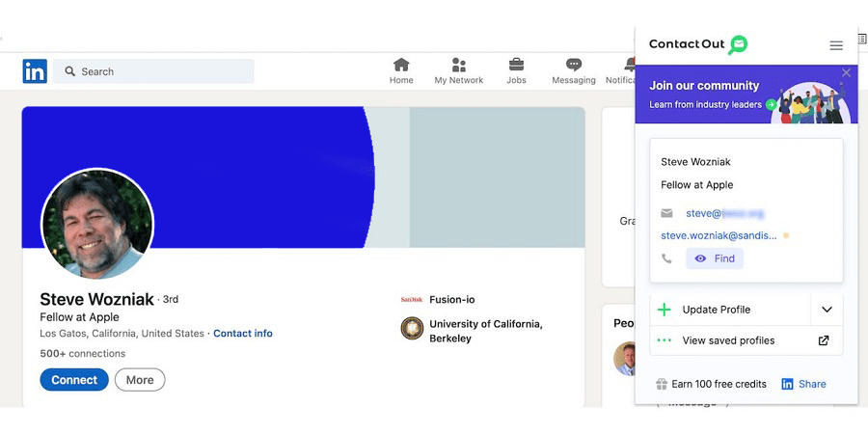The image size is (868, 434).
Task: Click Earn 100 free credits
Action: [719, 384]
